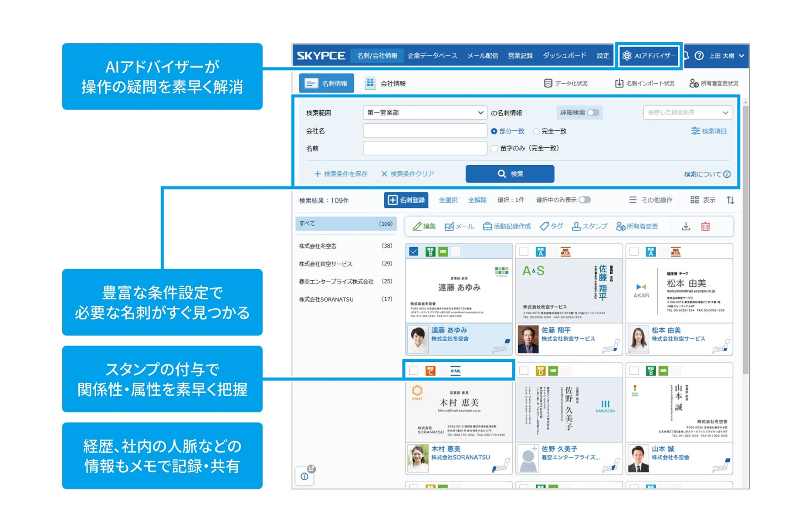Image resolution: width=812 pixels, height=530 pixels.
Task: Open the 保存した検索条件 dropdown
Action: [687, 112]
